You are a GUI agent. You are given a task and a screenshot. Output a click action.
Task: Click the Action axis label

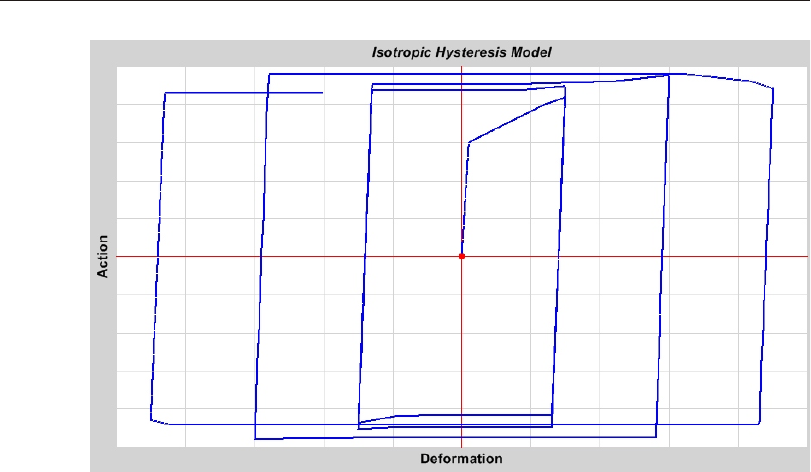(102, 256)
